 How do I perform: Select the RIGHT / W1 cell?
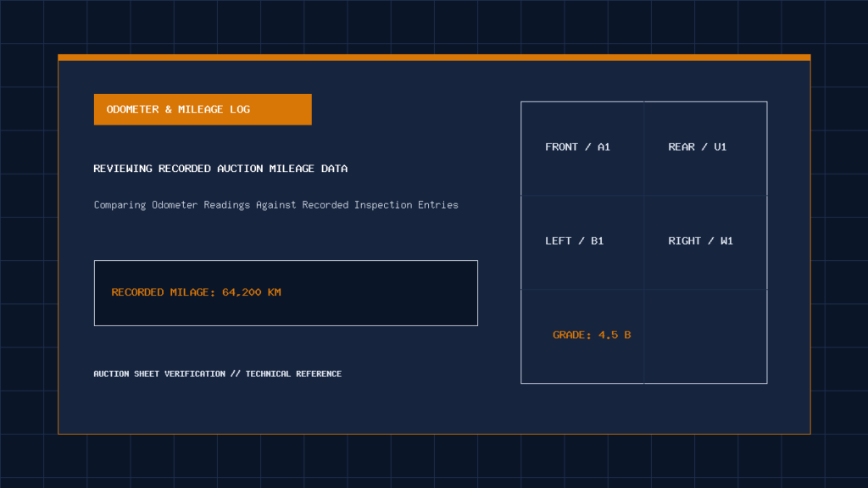click(705, 242)
